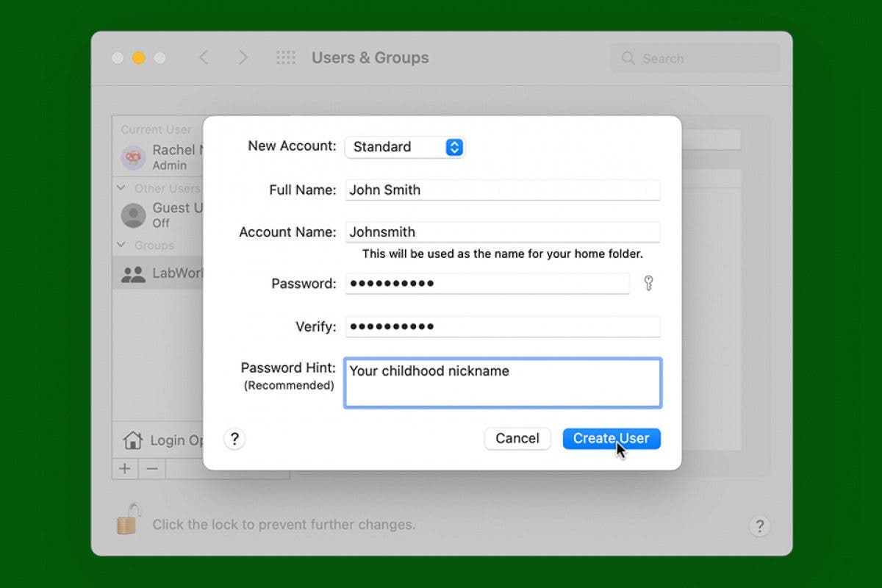
Task: Click the Login Options home icon
Action: click(133, 440)
